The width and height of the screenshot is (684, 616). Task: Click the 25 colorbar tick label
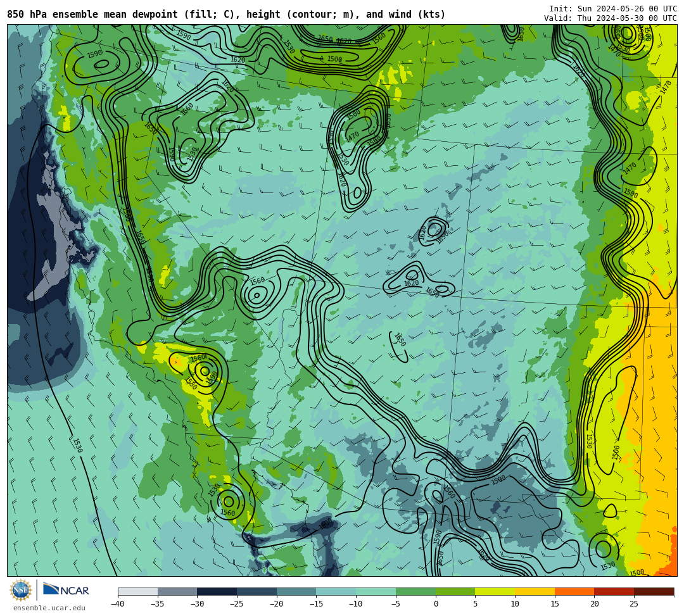(x=634, y=604)
